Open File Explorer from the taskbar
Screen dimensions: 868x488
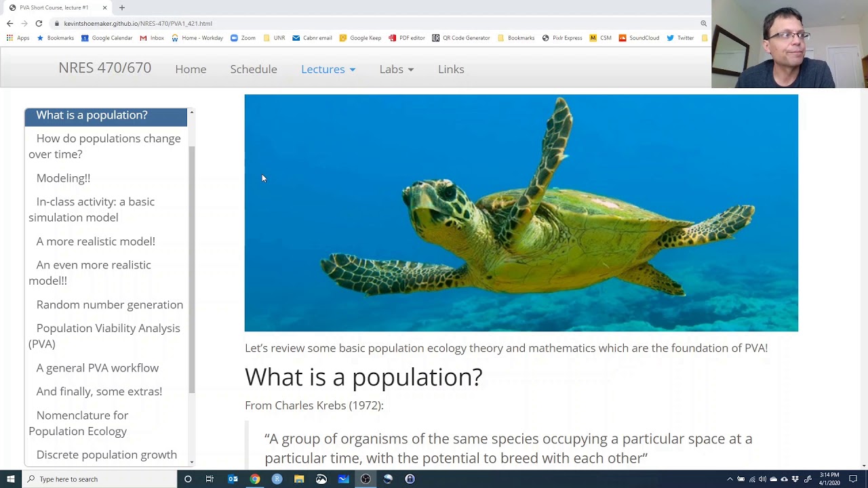point(299,479)
